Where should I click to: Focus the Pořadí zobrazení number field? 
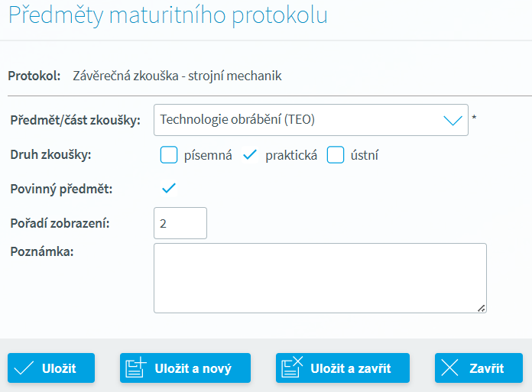tap(180, 223)
